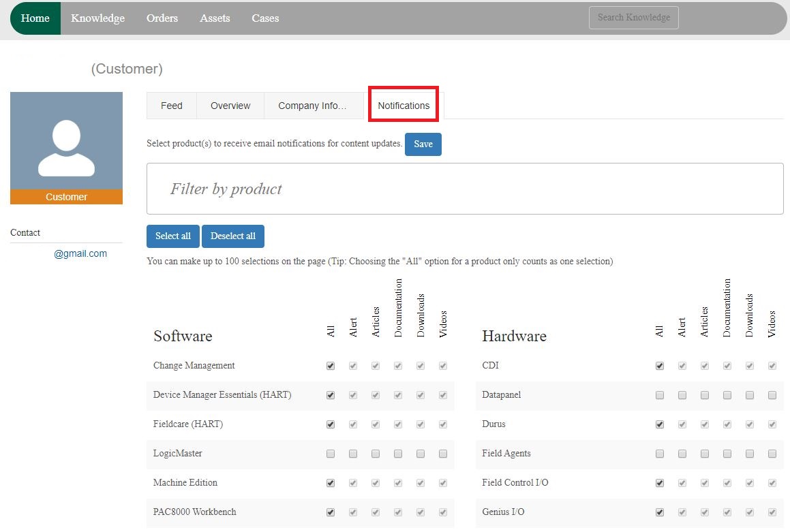Toggle Articles checkbox for Fieldcare (HART)
This screenshot has width=790, height=532.
(376, 424)
